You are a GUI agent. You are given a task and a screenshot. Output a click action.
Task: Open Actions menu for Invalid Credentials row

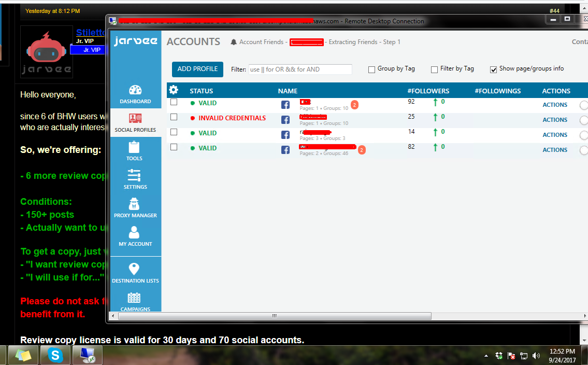point(555,120)
